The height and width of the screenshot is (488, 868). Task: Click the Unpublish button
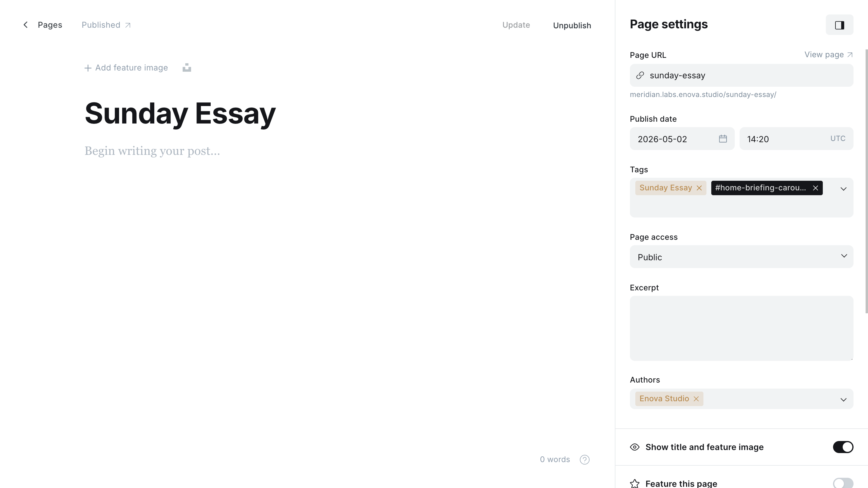(572, 26)
